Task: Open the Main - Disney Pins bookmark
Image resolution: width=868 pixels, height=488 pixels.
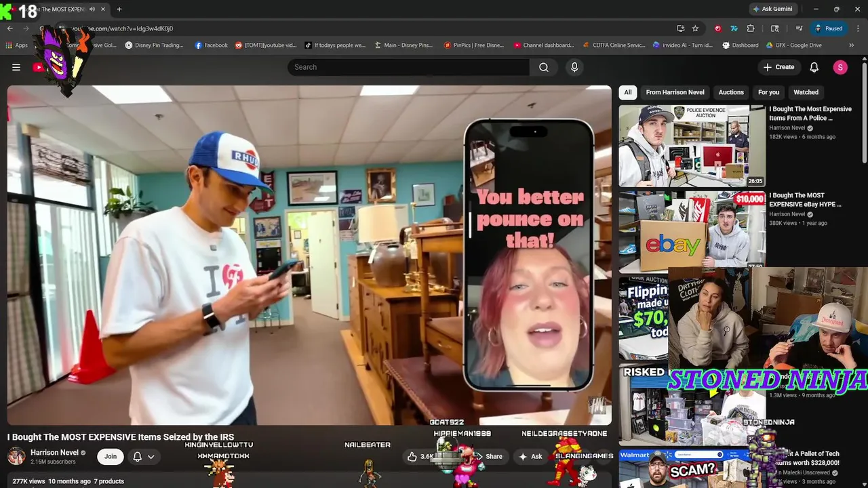Action: pos(403,45)
